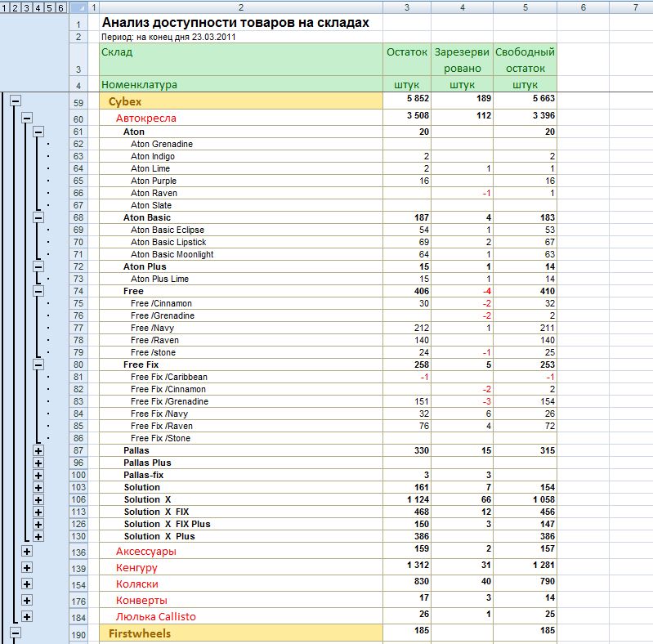
Task: Collapse the Free Fix group
Action: coord(38,364)
